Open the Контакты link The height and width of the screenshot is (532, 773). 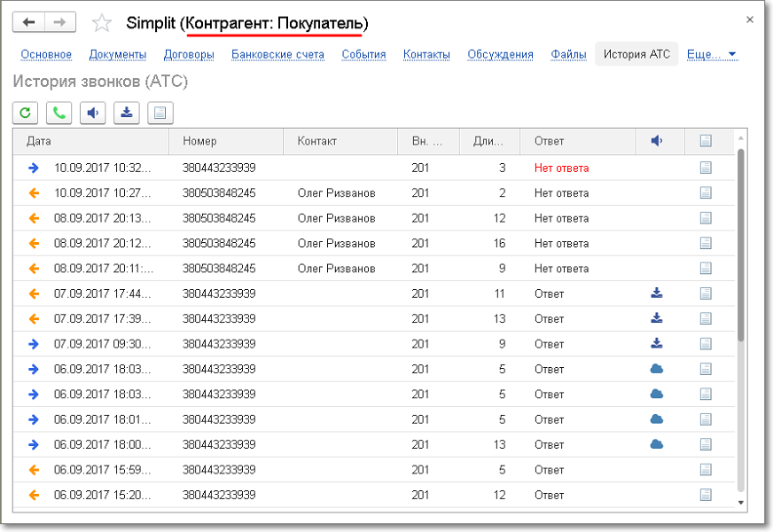[x=426, y=55]
